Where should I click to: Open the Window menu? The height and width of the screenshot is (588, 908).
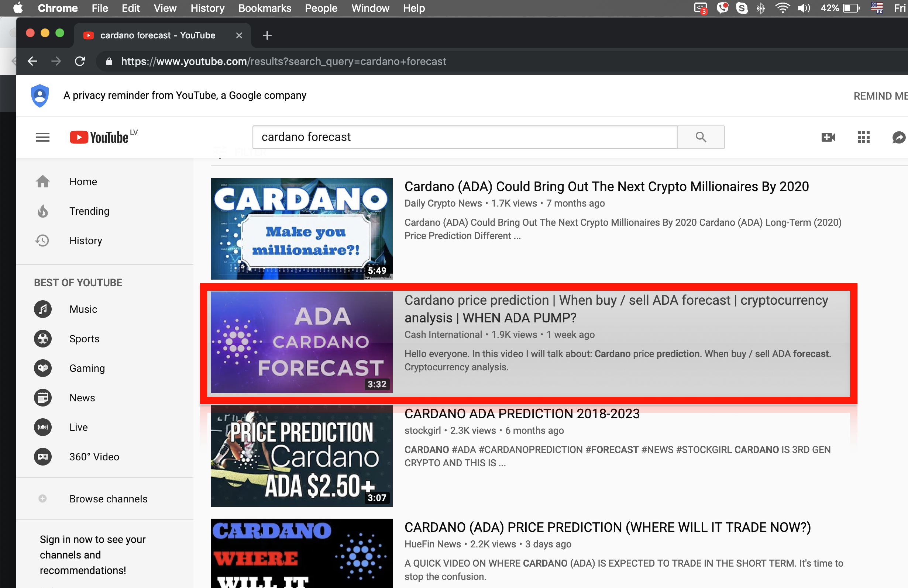click(x=370, y=8)
